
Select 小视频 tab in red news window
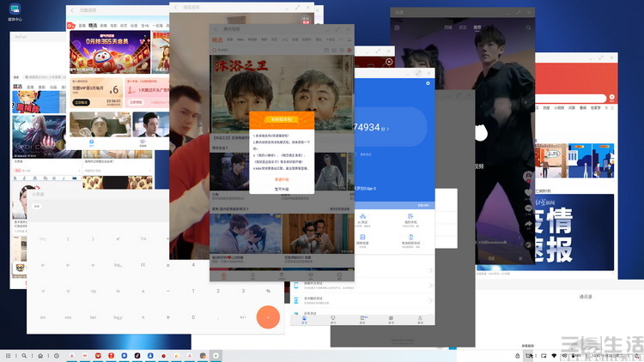[559, 108]
